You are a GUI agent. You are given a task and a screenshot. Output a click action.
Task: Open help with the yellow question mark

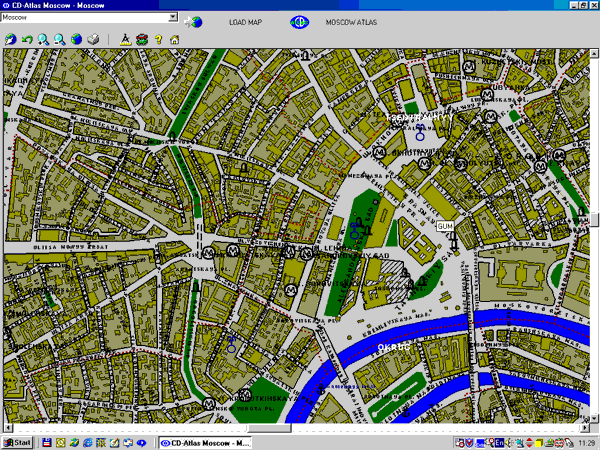(158, 39)
